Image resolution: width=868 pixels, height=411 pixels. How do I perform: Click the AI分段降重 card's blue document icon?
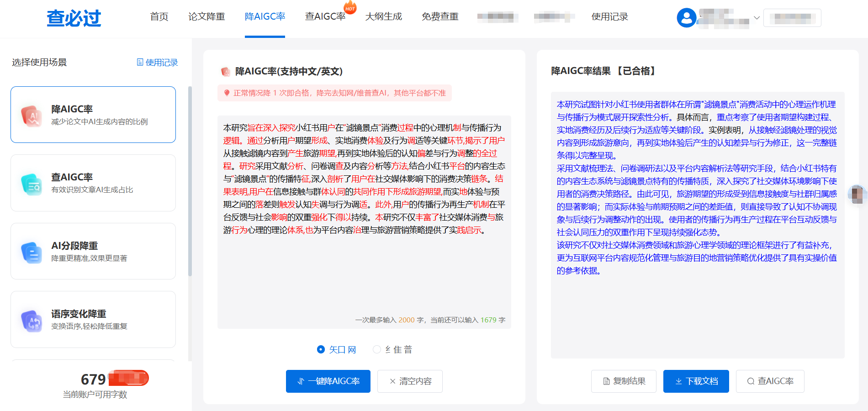point(32,252)
